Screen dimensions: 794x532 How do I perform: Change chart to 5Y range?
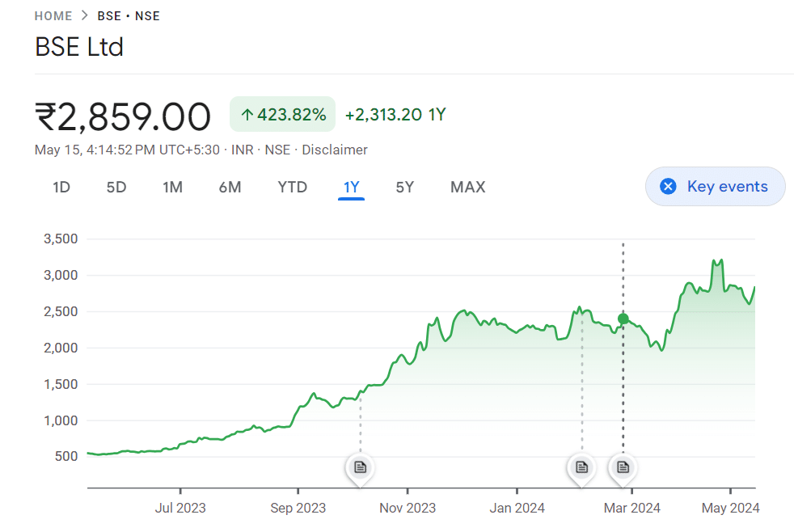point(405,188)
